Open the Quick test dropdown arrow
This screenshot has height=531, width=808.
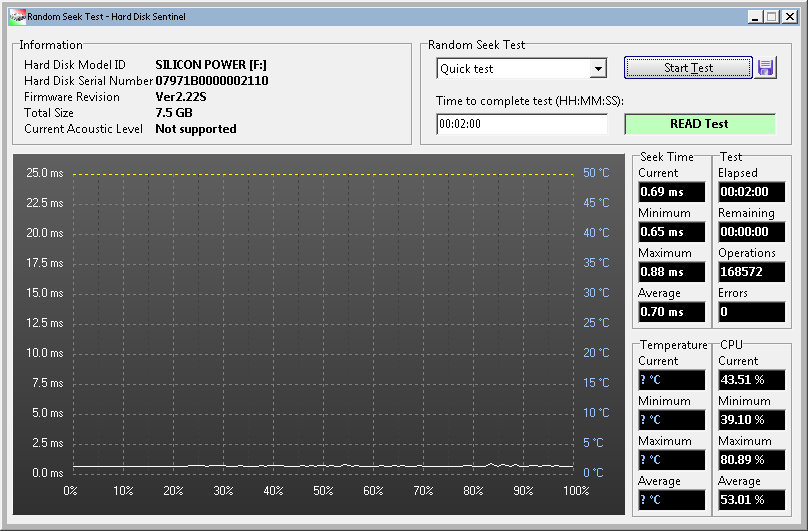pyautogui.click(x=598, y=69)
